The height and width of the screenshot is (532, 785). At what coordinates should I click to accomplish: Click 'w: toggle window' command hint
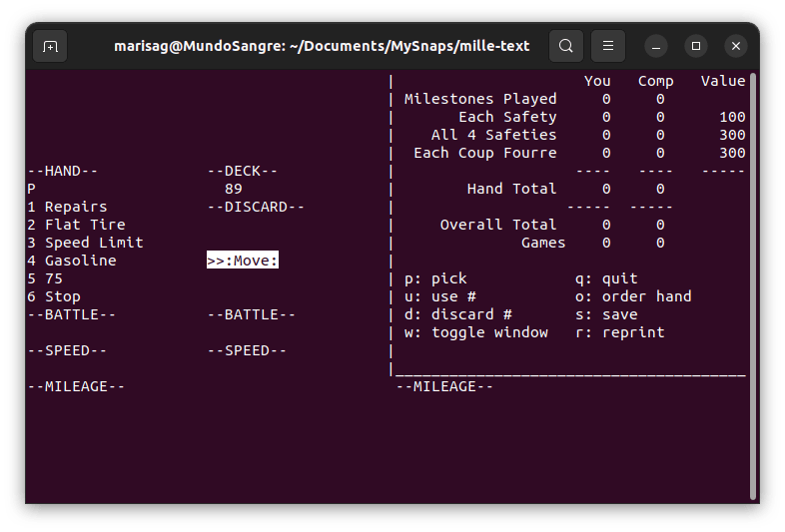pos(476,332)
